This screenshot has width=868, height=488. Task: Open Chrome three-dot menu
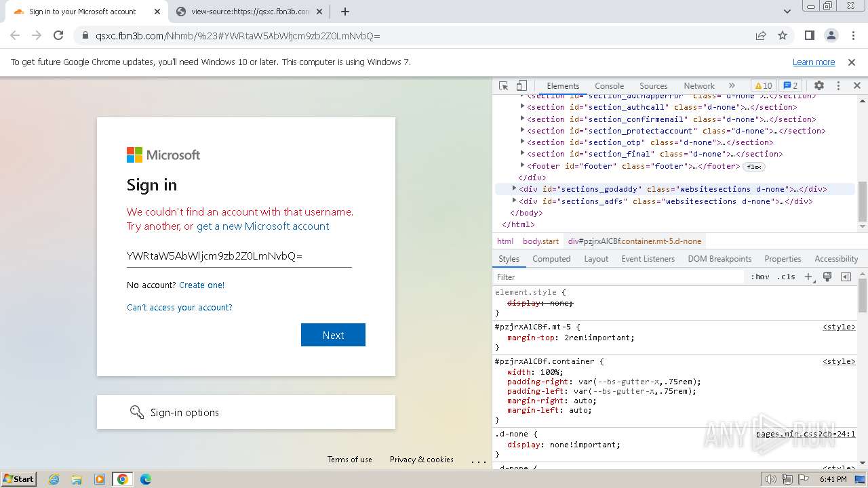(852, 35)
